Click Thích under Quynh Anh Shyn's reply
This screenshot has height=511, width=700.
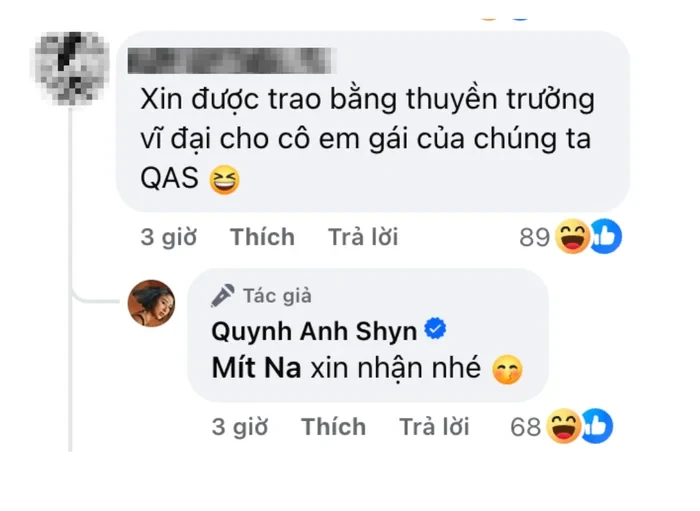(x=333, y=426)
